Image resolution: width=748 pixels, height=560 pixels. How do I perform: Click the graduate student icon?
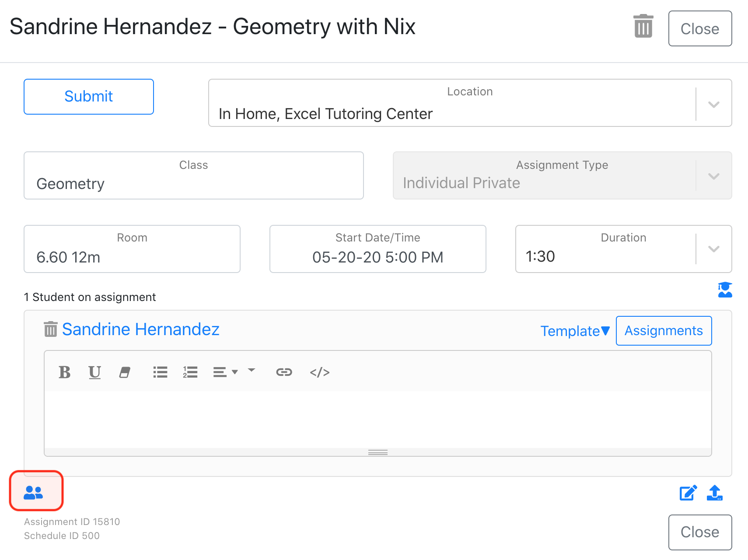pos(725,290)
